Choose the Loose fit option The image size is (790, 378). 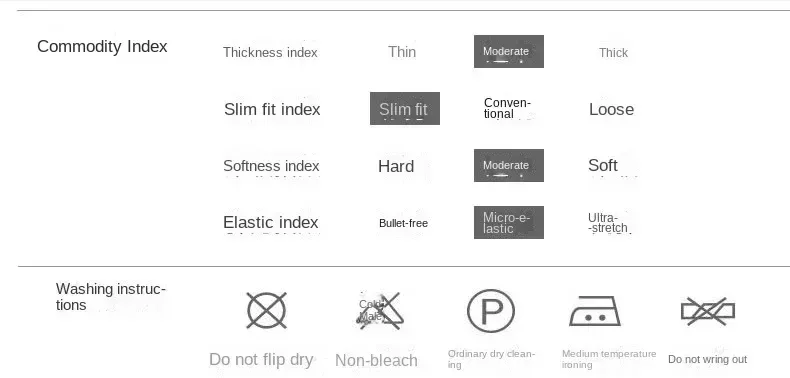[x=611, y=109]
